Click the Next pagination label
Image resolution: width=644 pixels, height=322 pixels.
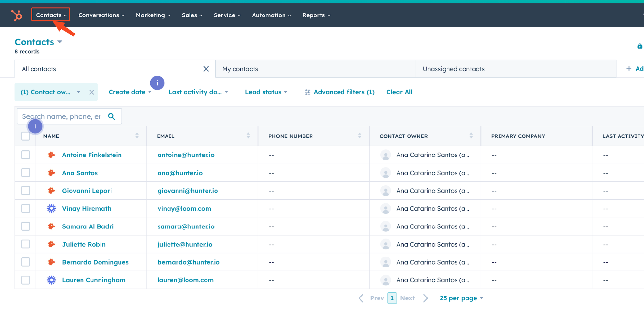click(407, 298)
